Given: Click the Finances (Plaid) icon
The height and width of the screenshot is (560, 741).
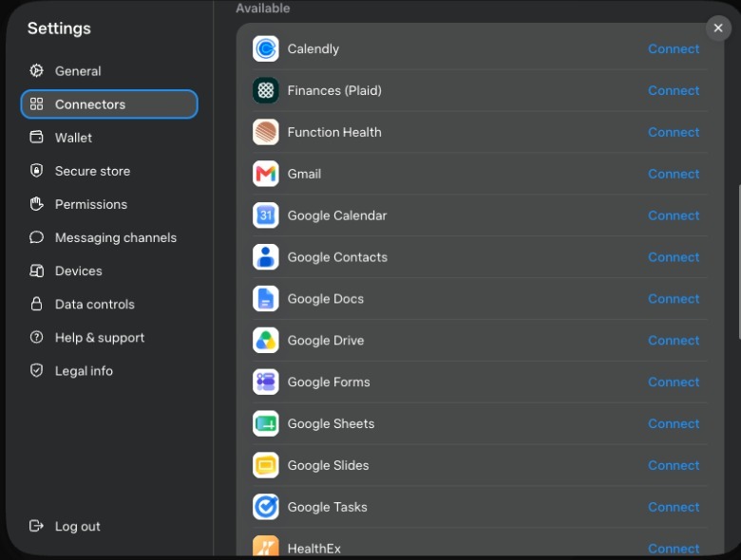Looking at the screenshot, I should pyautogui.click(x=266, y=90).
